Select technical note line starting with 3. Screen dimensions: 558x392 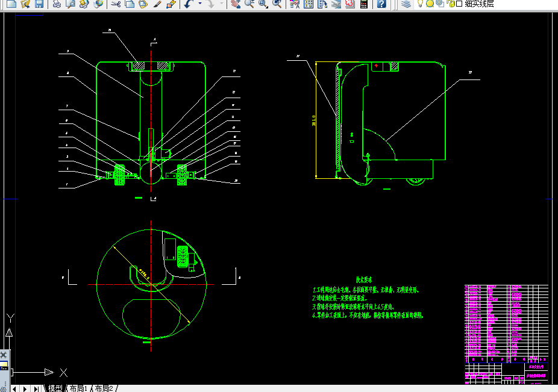353,306
